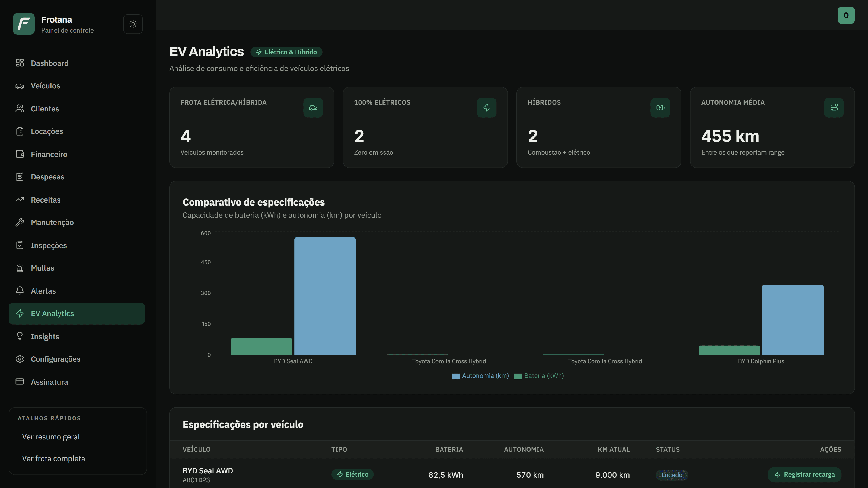This screenshot has width=868, height=488.
Task: Click the Locações clipboard icon
Action: tap(20, 131)
